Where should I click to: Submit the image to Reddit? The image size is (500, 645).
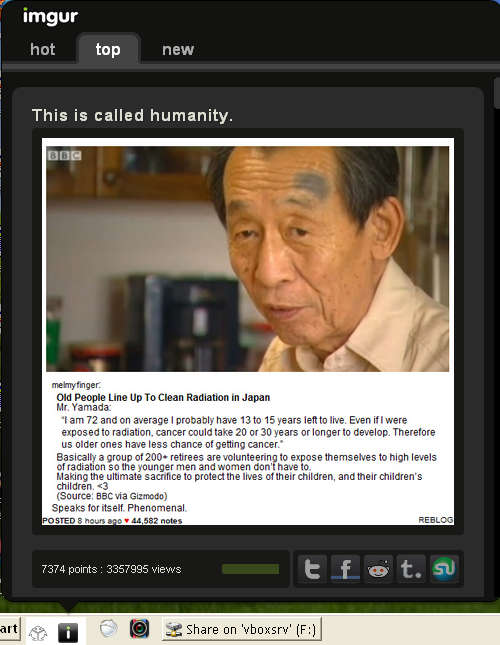[378, 569]
